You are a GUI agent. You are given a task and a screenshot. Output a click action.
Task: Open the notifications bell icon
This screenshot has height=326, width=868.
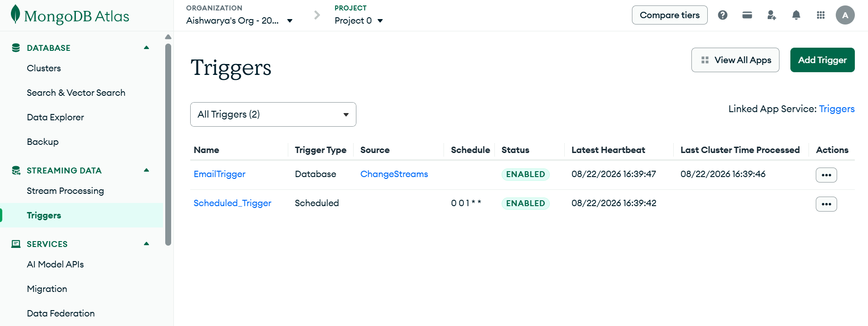(796, 15)
